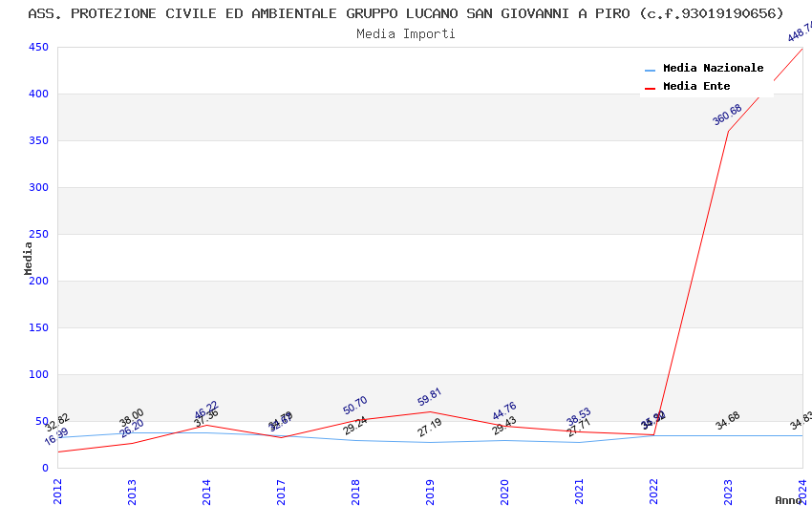This screenshot has height=525, width=812.
Task: Click the 29.43 data label
Action: coord(504,426)
